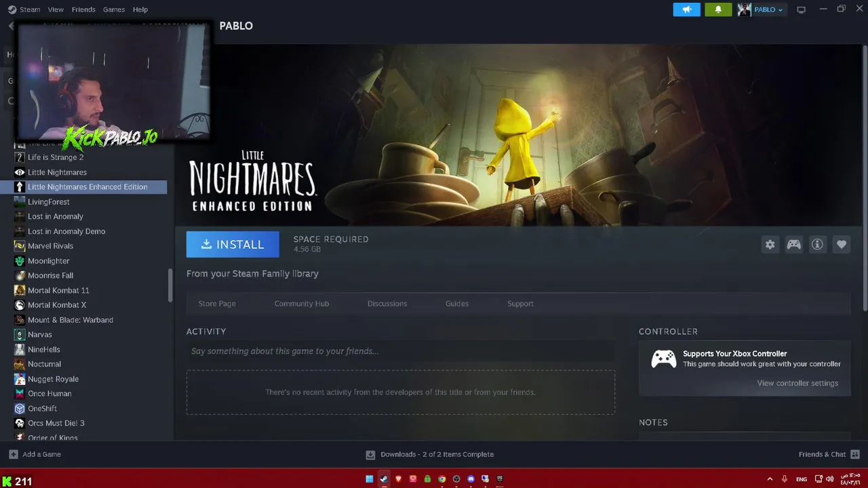Switch to the Guides tab
Viewport: 868px width, 488px height.
(457, 304)
